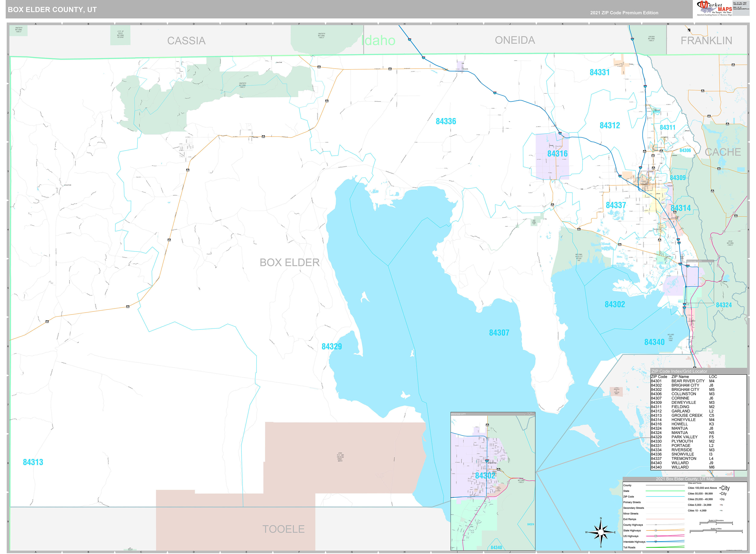Click the Interstate Highways shield symbol in legend
This screenshot has height=554, width=756.
point(656,542)
